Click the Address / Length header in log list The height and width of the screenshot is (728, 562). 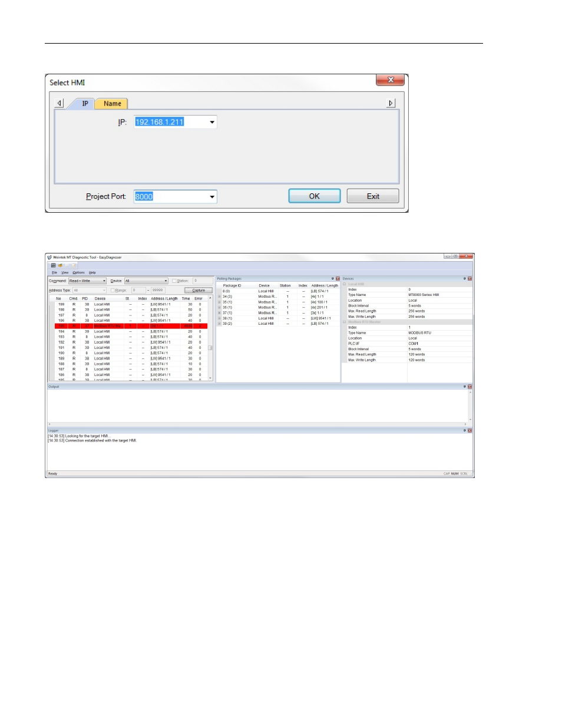164,299
